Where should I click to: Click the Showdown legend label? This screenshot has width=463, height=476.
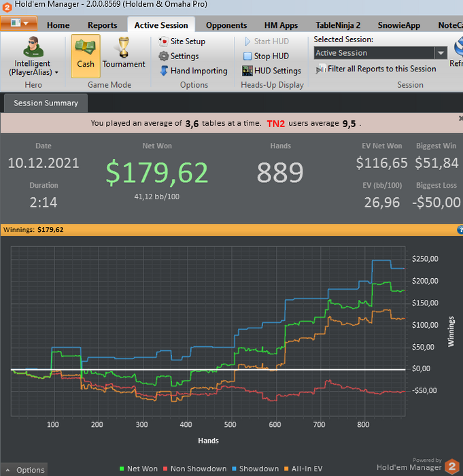click(258, 469)
